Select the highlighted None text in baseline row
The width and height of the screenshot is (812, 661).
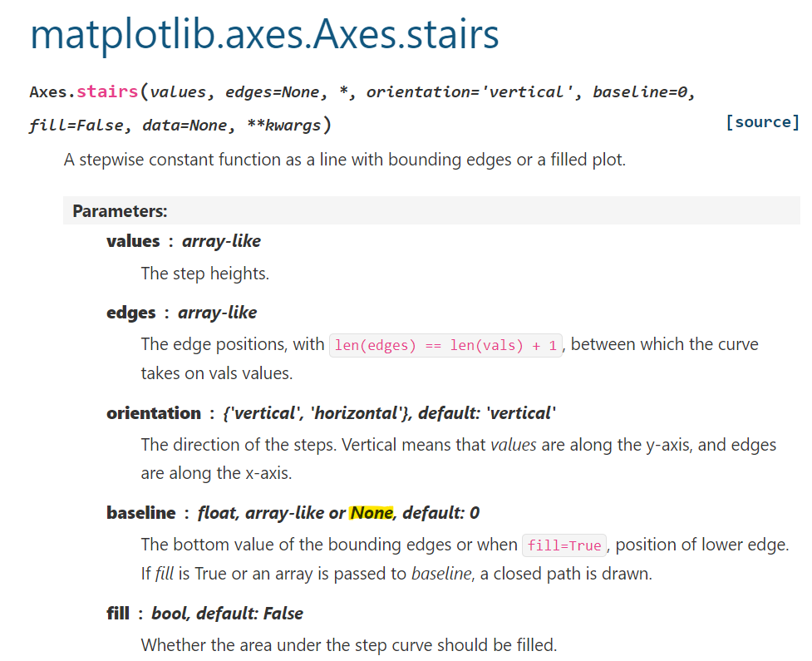(372, 512)
